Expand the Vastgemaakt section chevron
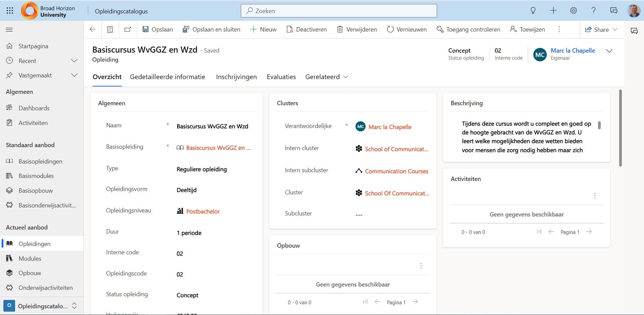The image size is (644, 315). point(74,75)
